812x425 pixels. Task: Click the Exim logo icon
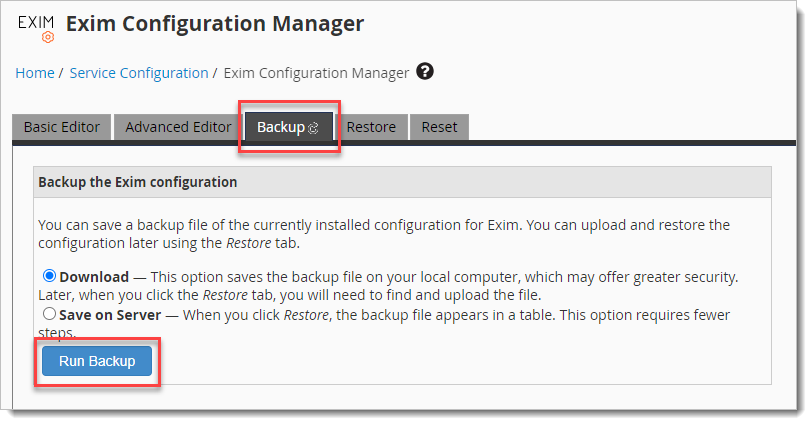pos(36,28)
